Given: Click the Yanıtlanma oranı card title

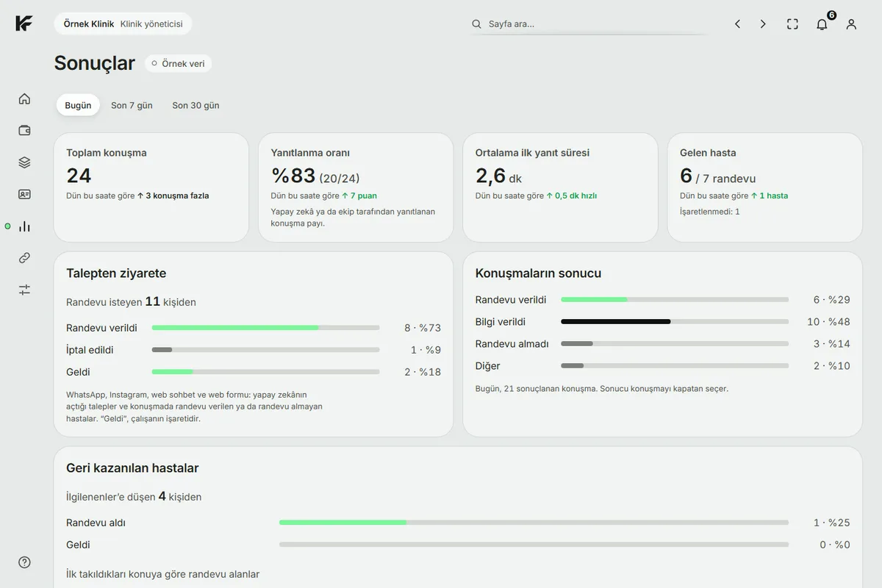Looking at the screenshot, I should pos(310,153).
